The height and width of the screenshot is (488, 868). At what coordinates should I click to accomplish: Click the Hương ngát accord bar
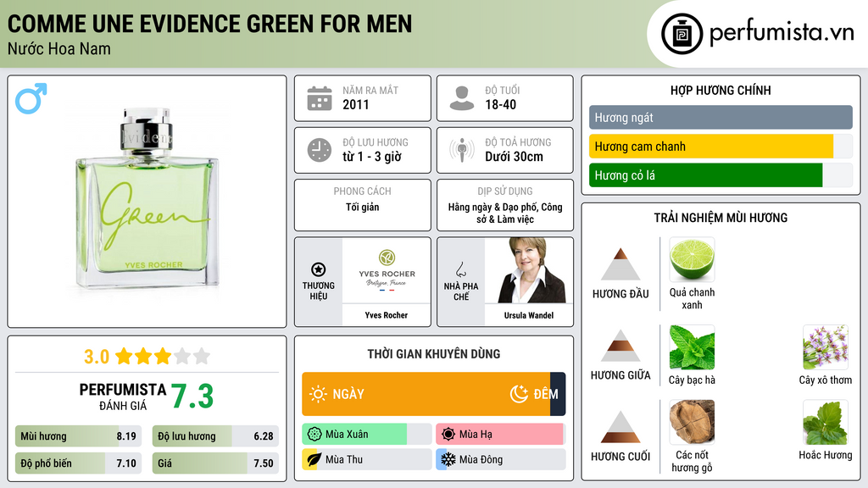721,117
